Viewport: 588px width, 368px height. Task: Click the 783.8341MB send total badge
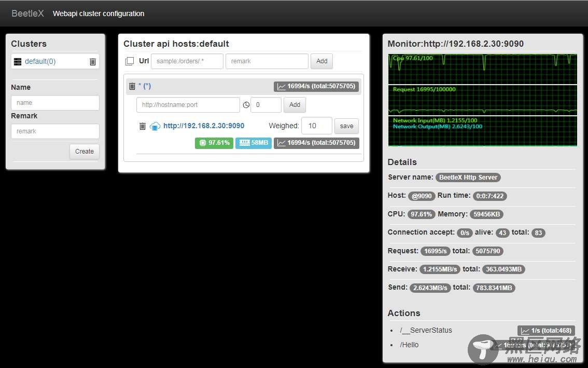(494, 288)
